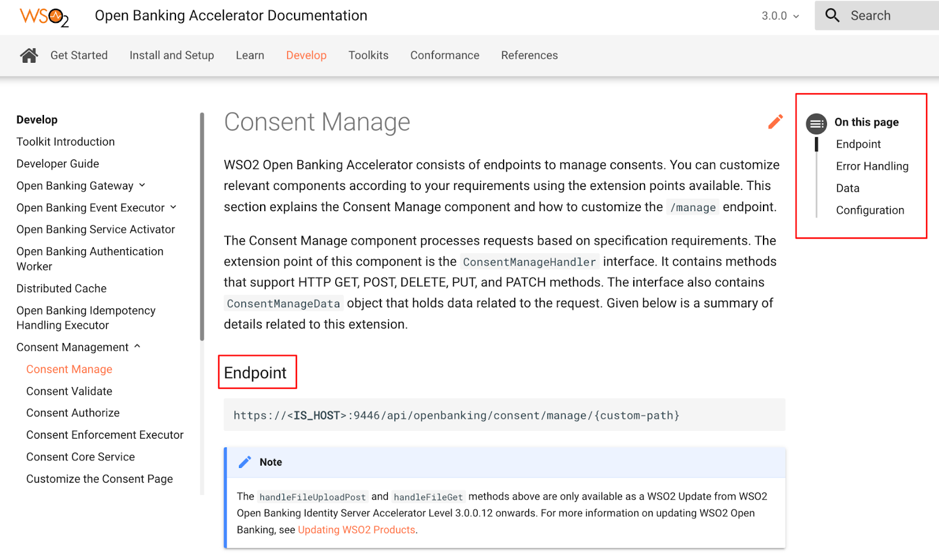This screenshot has width=939, height=560.
Task: Select the Develop menu item
Action: (x=306, y=55)
